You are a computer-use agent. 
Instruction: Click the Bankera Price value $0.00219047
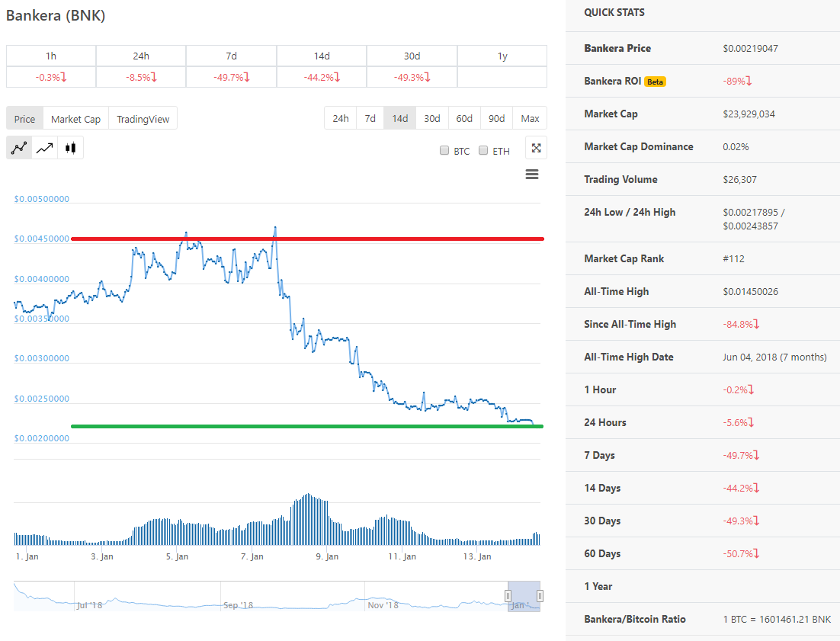750,48
